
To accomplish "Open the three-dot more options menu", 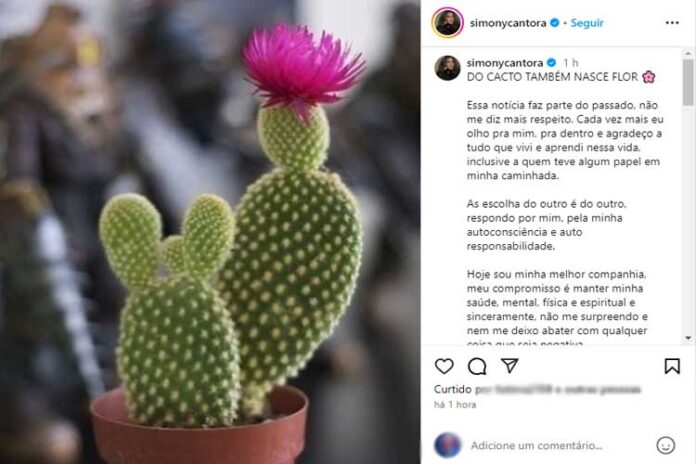I will coord(672,23).
